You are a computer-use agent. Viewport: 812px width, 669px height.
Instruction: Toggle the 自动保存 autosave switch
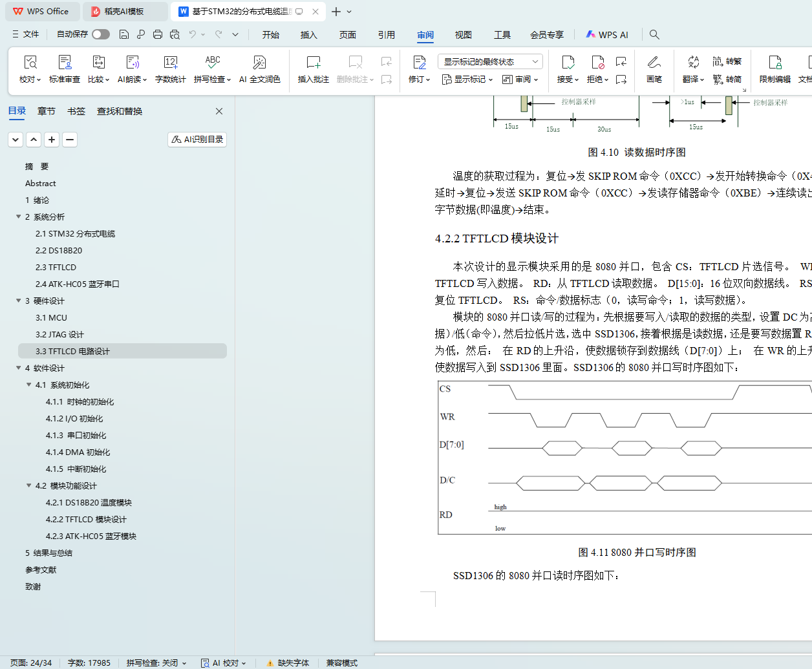pyautogui.click(x=100, y=34)
